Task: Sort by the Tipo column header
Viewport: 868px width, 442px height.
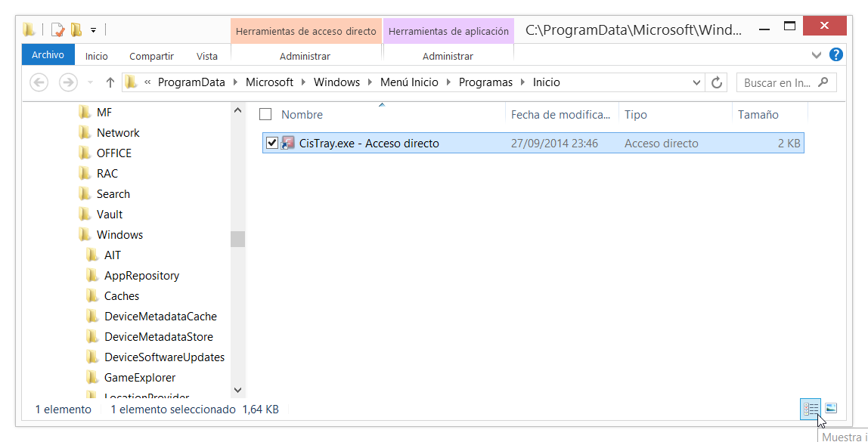Action: (x=635, y=115)
